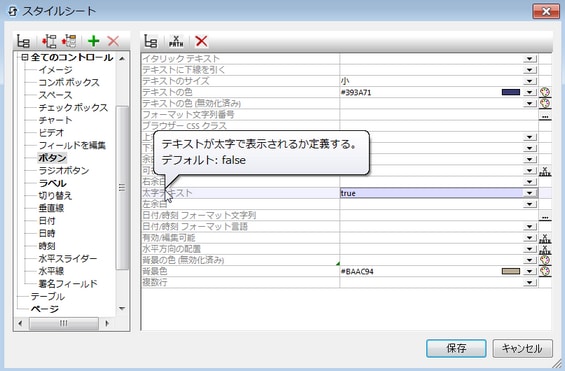Click the green plus add-style icon

(x=94, y=41)
